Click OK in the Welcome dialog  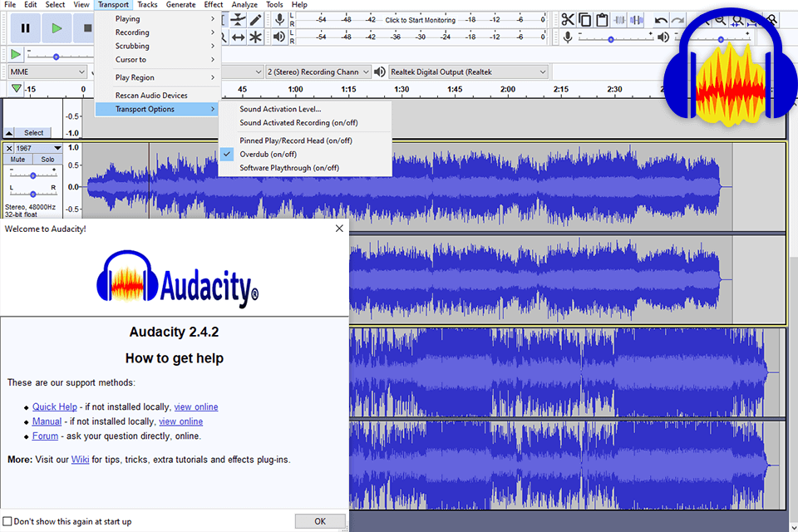tap(320, 521)
